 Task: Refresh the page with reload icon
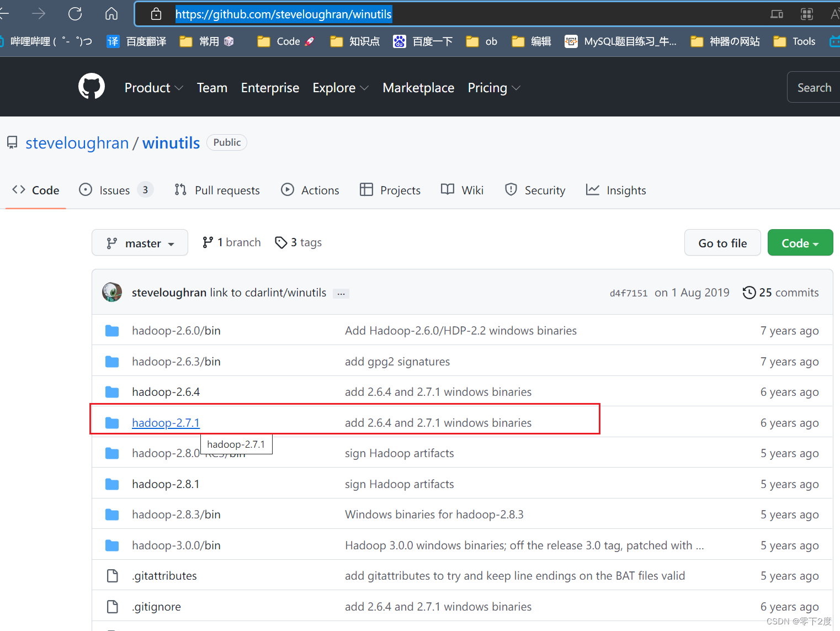75,14
